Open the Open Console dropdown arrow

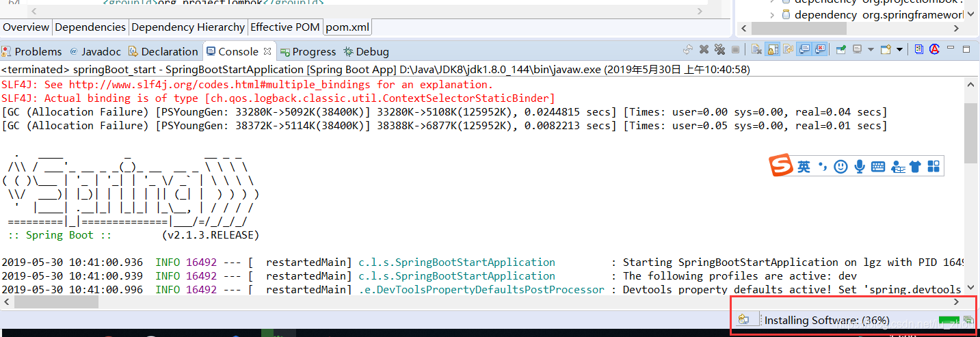pos(899,49)
